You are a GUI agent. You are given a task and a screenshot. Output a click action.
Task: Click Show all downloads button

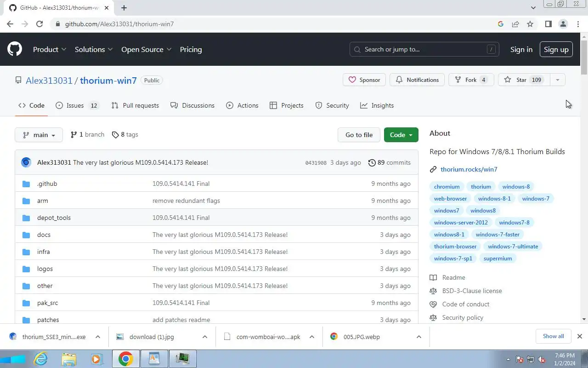point(553,336)
